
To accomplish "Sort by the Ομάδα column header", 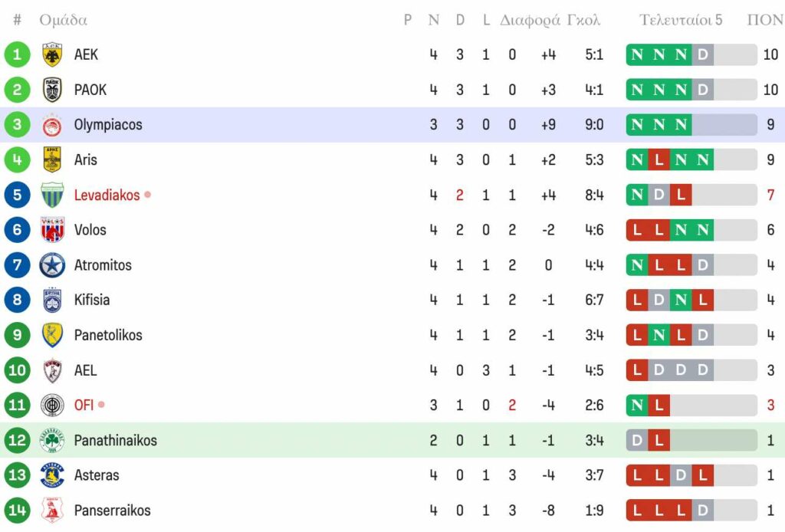I will click(x=63, y=20).
